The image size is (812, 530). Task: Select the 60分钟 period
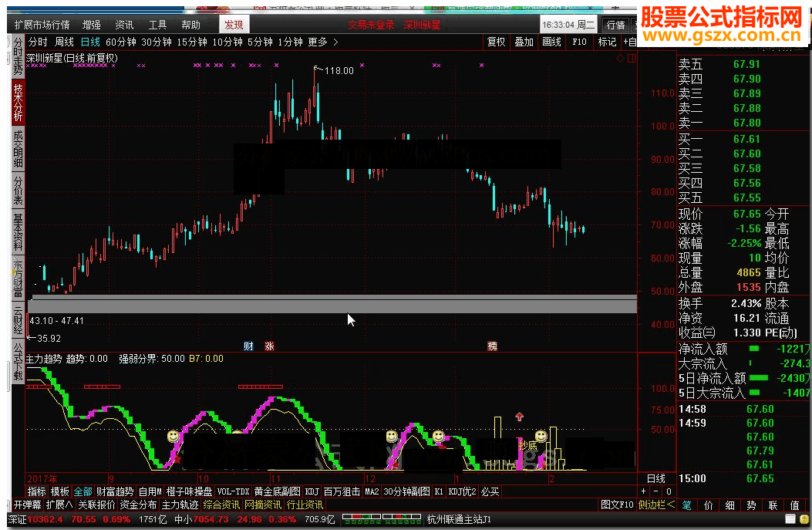point(120,42)
